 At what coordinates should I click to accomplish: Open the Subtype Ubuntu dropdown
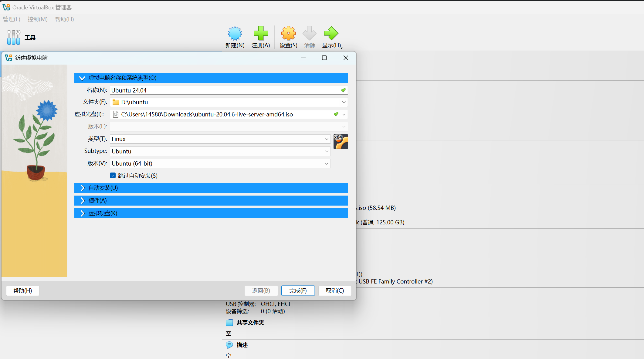(x=220, y=151)
